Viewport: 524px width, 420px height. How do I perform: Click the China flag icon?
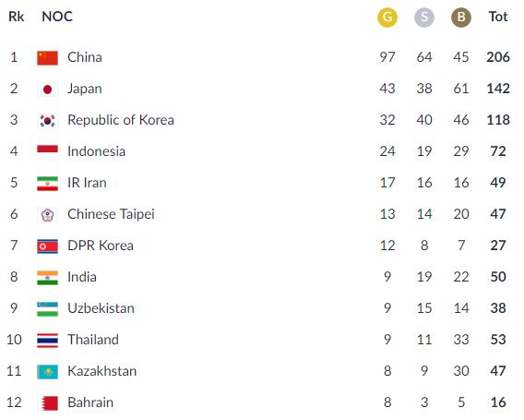(x=47, y=58)
